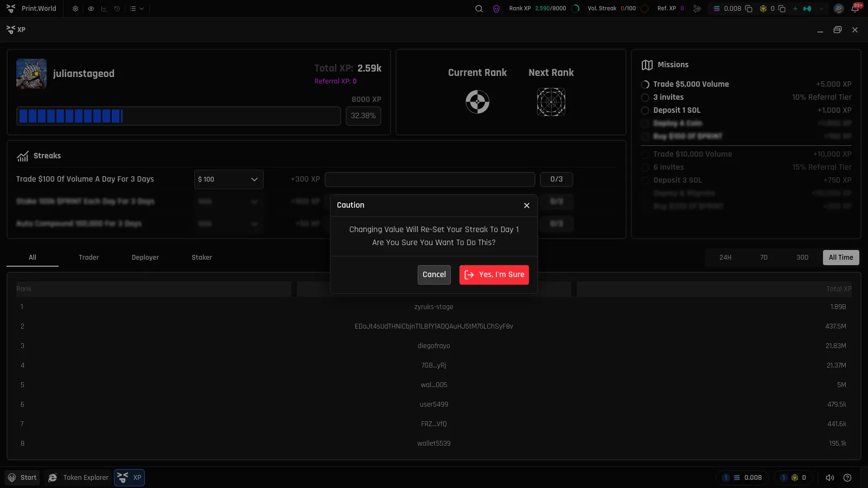Open the line chart icon in toolbar
Image resolution: width=868 pixels, height=488 pixels.
pyautogui.click(x=104, y=9)
